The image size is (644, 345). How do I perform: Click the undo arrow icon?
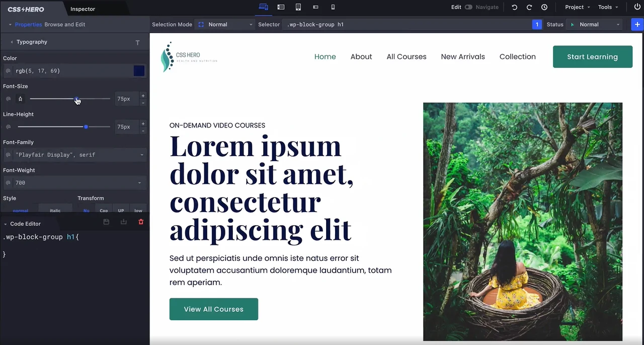point(514,7)
